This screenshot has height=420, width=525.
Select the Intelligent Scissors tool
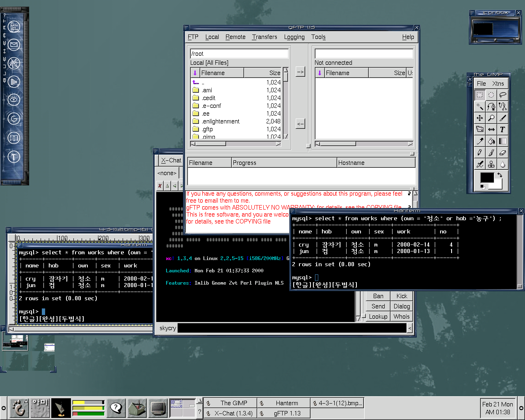pos(502,106)
